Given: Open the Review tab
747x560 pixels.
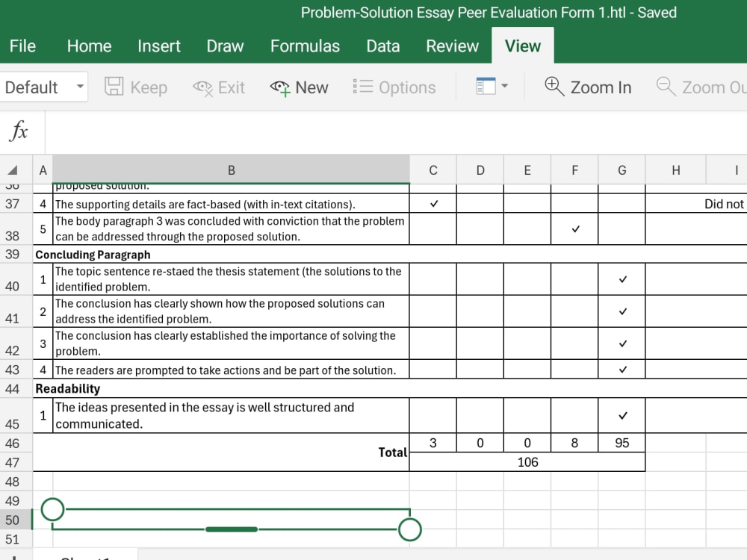Looking at the screenshot, I should [x=452, y=46].
